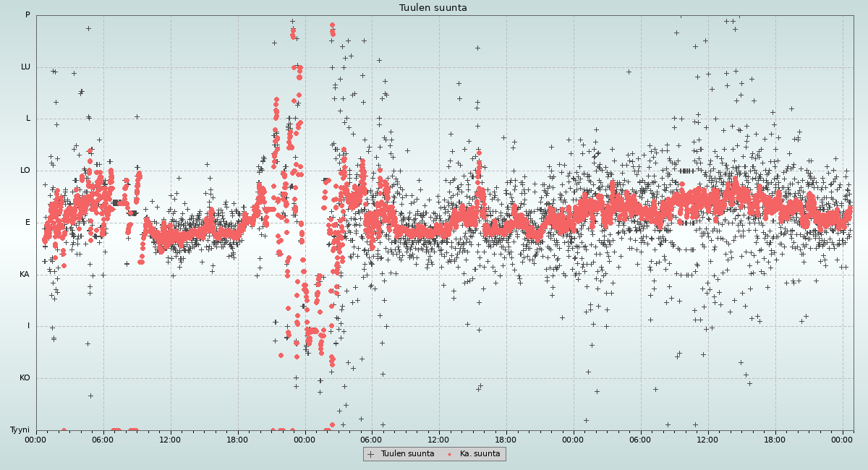Select the rightmost 18:00 time axis label

(775, 439)
